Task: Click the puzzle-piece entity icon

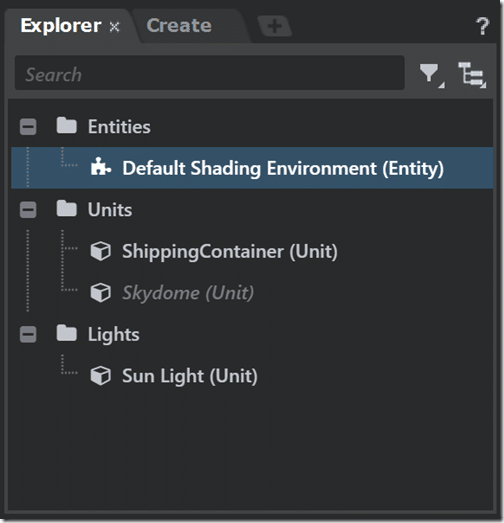Action: coord(100,167)
